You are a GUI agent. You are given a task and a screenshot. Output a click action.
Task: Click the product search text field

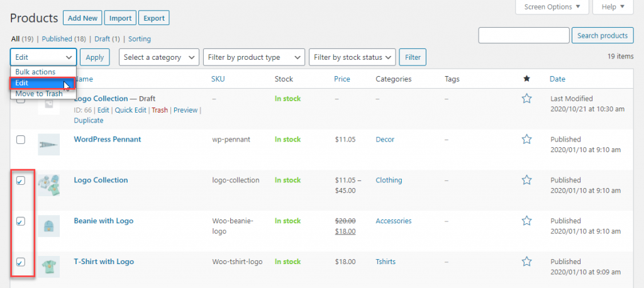tap(523, 36)
